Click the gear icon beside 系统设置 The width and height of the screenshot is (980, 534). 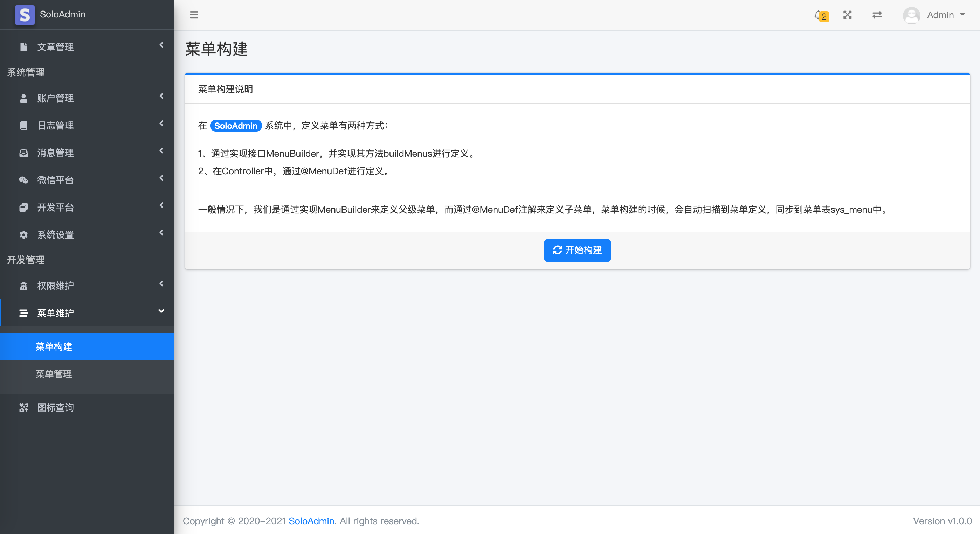pyautogui.click(x=23, y=235)
